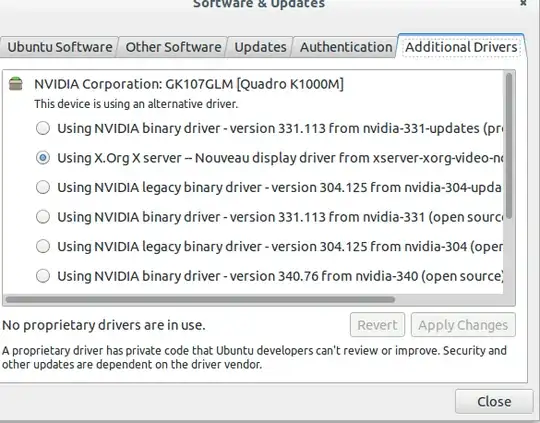The image size is (540, 423).
Task: Click the proprietary driver explanation paragraph
Action: click(x=255, y=358)
